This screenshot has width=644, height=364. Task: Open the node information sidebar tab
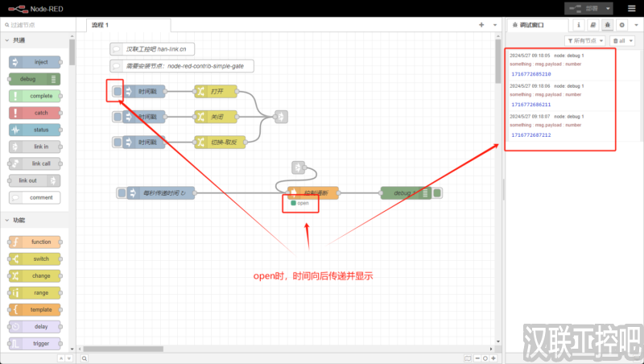[578, 25]
